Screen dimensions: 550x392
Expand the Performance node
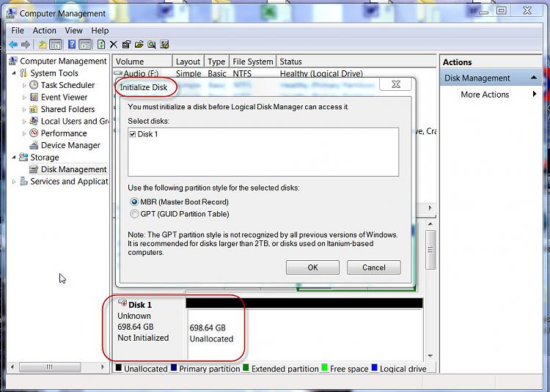click(24, 133)
